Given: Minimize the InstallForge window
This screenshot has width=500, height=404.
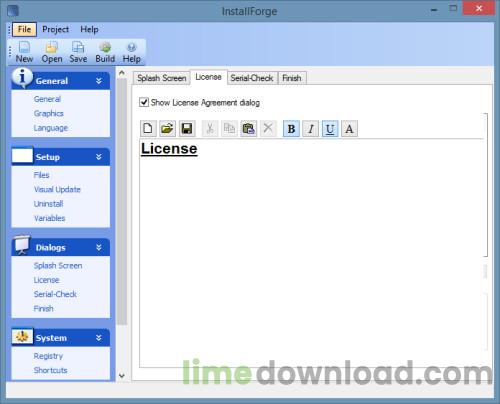Looking at the screenshot, I should (x=434, y=10).
